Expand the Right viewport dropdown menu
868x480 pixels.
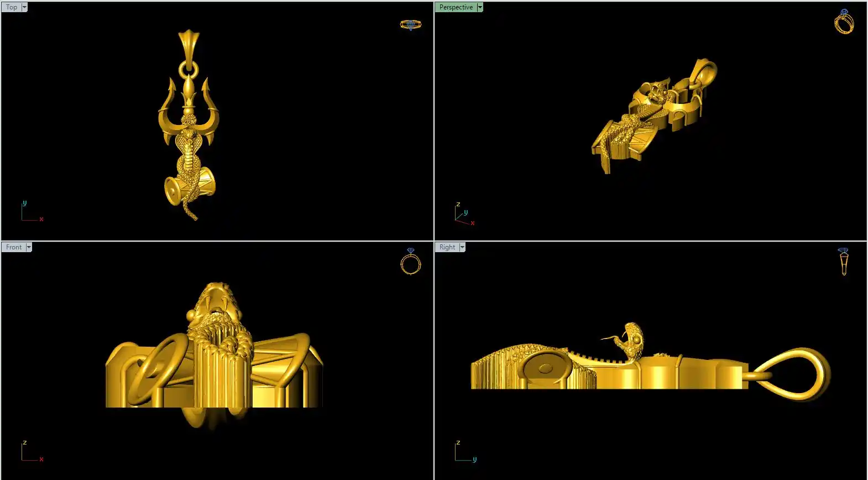[x=462, y=247]
